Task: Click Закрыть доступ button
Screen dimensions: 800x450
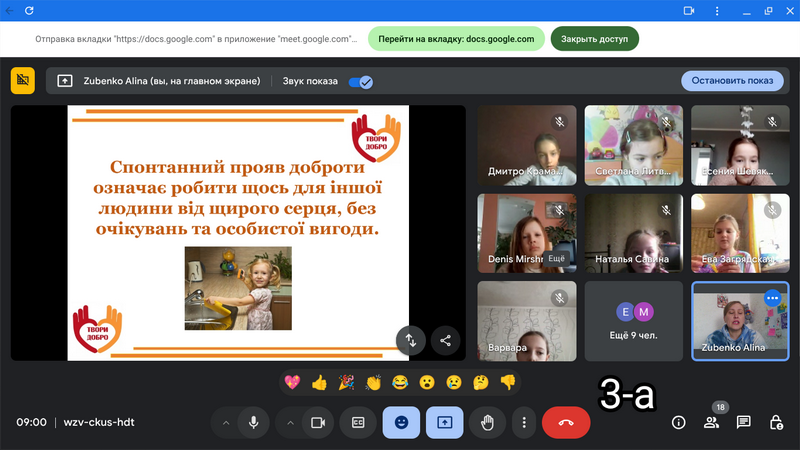Action: [x=594, y=39]
